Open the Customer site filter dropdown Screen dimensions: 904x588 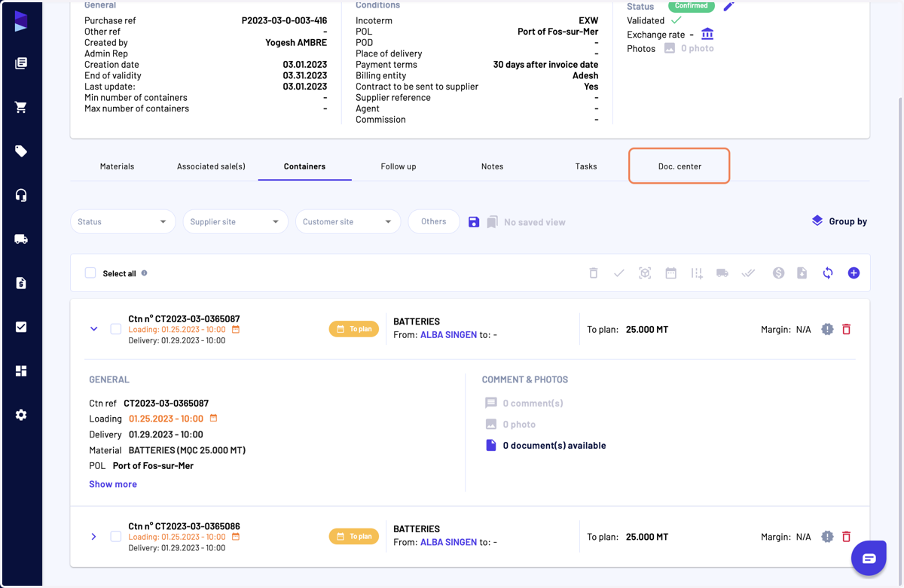click(x=347, y=221)
